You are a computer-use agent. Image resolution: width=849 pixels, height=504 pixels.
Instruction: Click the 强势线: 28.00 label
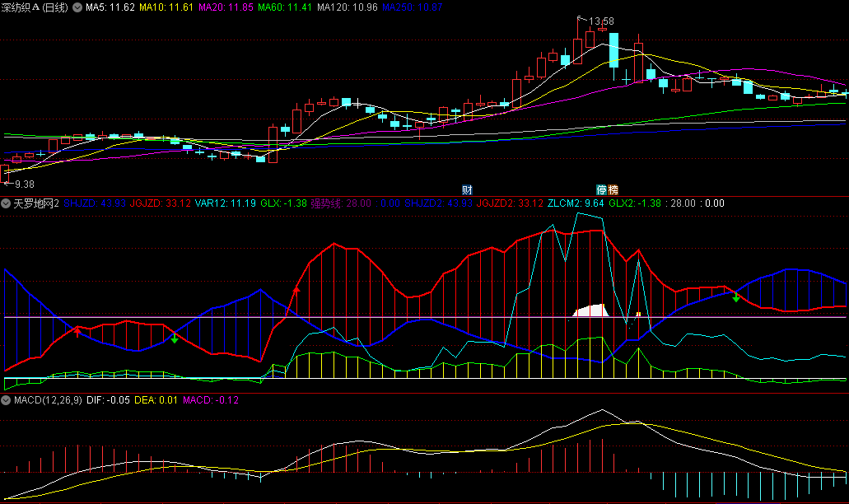coord(341,203)
